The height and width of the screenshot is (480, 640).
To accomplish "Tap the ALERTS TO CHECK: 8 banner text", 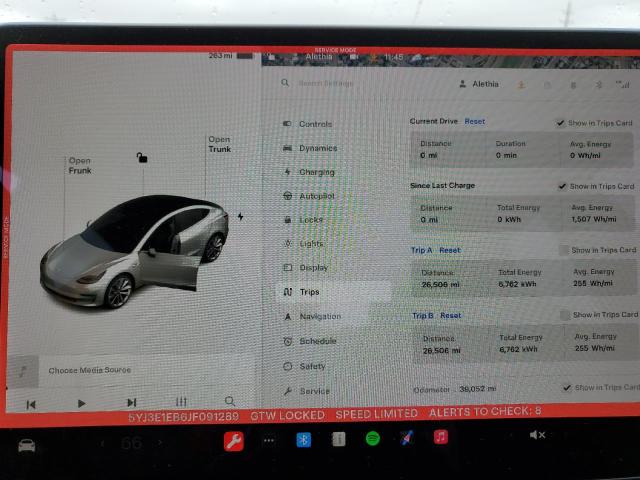I will 485,411.
